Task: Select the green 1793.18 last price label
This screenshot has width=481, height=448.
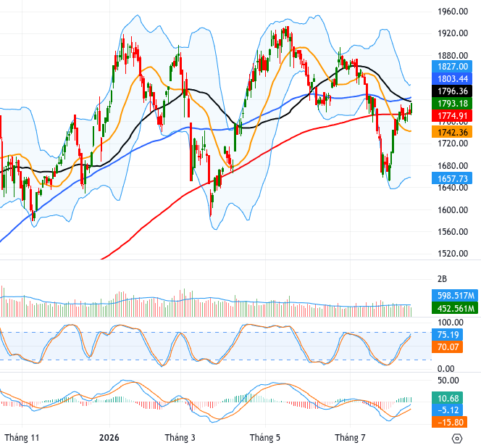Action: click(x=452, y=104)
